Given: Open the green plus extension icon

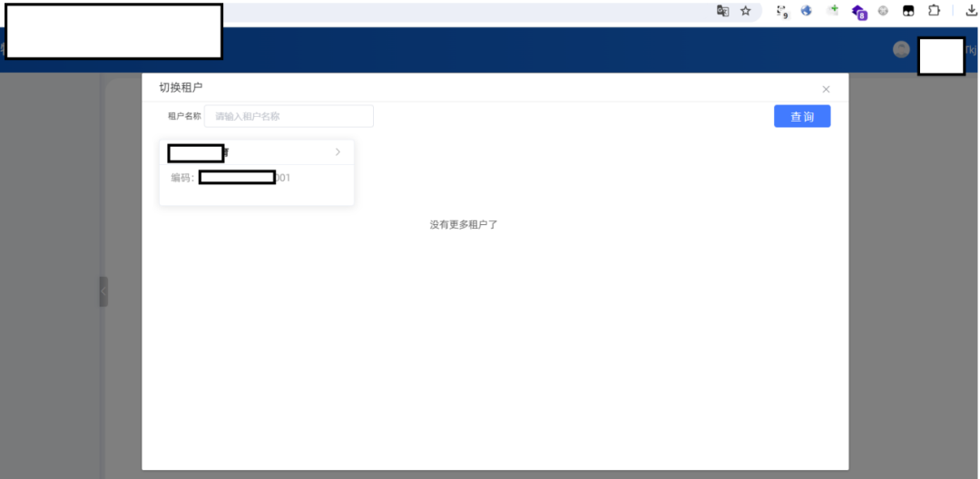Looking at the screenshot, I should [x=832, y=11].
